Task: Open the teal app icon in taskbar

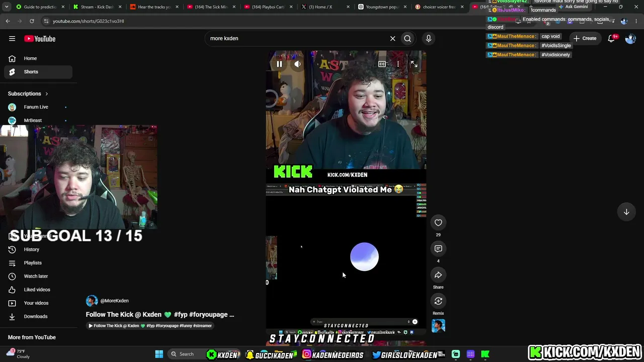Action: (x=456, y=354)
